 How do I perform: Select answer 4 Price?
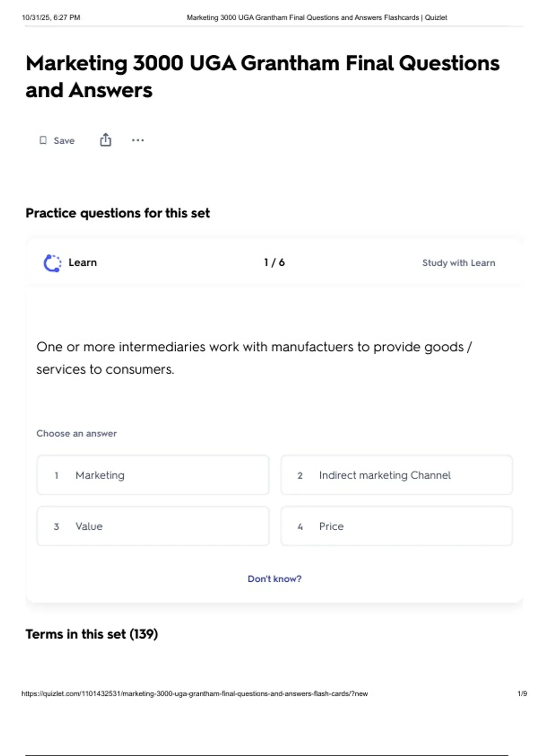(396, 526)
